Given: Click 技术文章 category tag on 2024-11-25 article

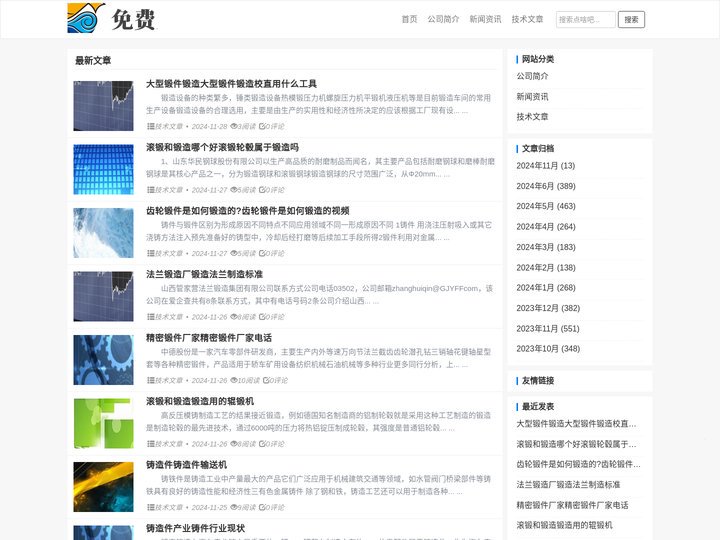Looking at the screenshot, I should click(x=169, y=507).
